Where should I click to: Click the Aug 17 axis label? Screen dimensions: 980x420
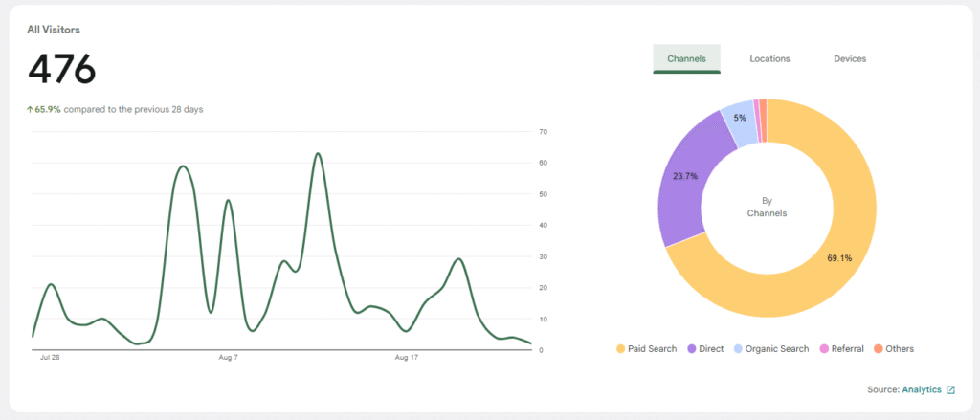[408, 358]
